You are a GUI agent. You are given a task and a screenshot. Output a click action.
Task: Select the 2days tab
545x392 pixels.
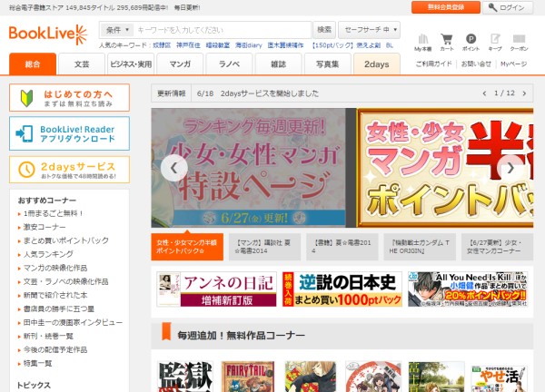coord(376,64)
